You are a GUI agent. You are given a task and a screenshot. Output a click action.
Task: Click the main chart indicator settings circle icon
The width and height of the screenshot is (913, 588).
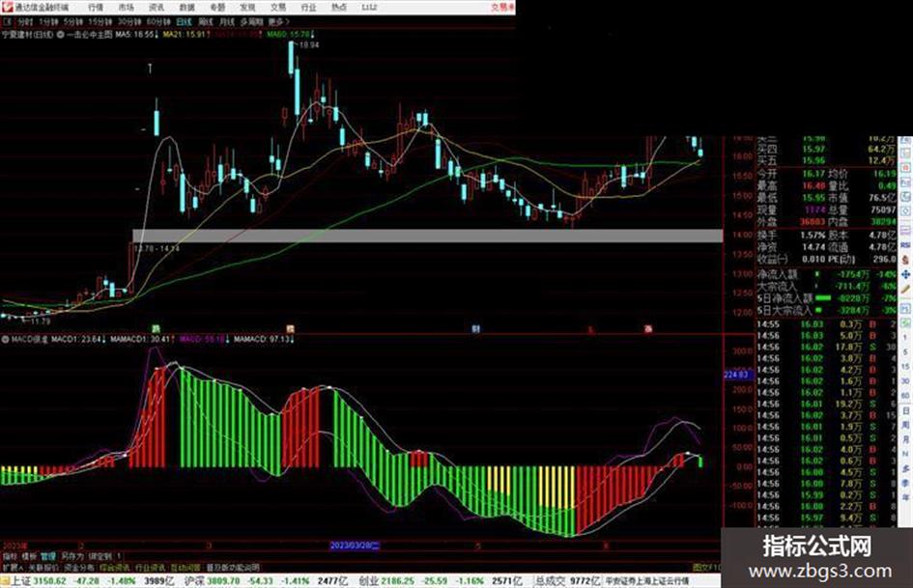[61, 35]
